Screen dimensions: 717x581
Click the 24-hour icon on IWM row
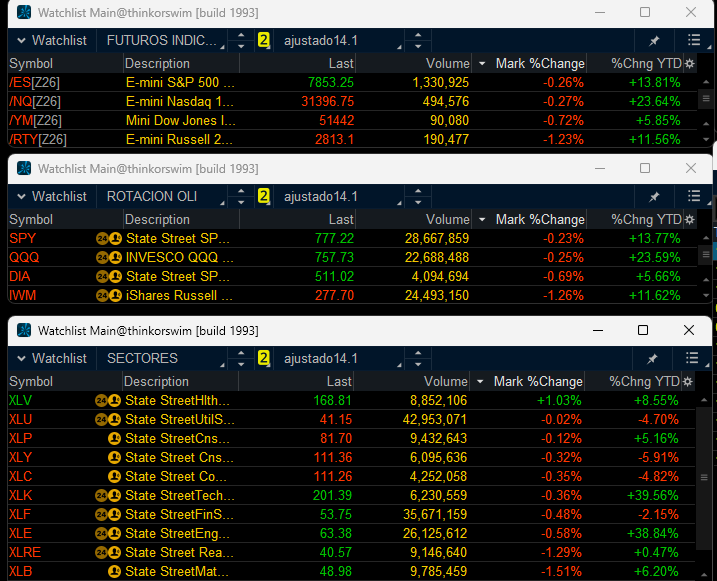(102, 295)
